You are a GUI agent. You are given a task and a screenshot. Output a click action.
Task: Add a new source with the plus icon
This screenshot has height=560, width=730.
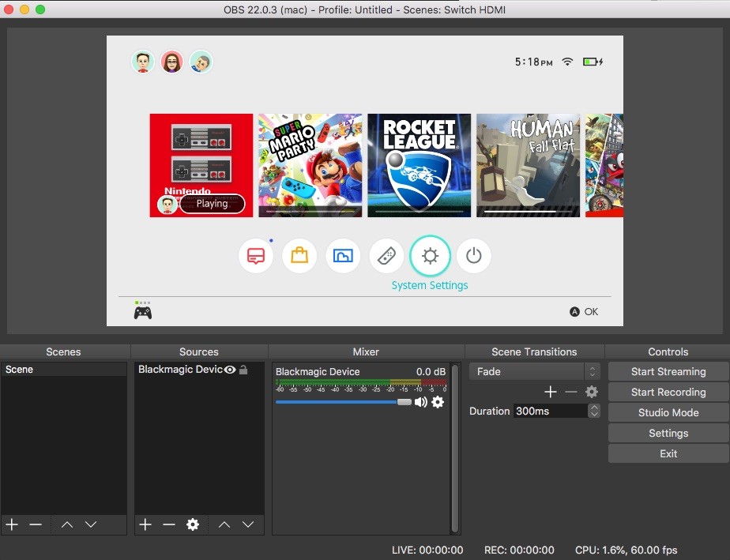145,524
